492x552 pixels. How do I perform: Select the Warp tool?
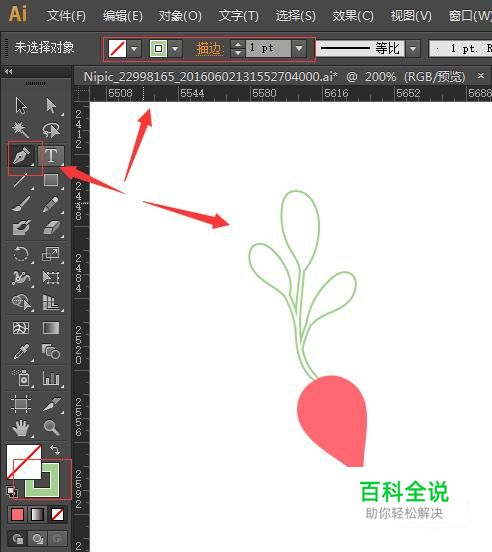(x=21, y=278)
